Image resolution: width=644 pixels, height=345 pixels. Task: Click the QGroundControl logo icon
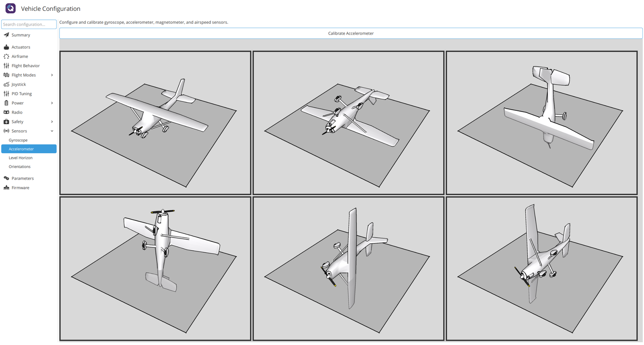coord(10,8)
